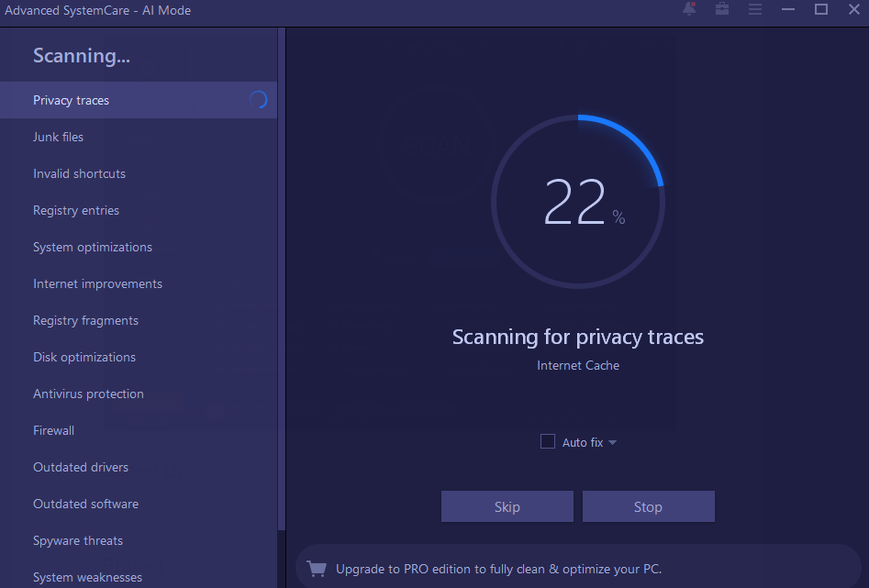Click the shopping cart upgrade icon

click(317, 569)
